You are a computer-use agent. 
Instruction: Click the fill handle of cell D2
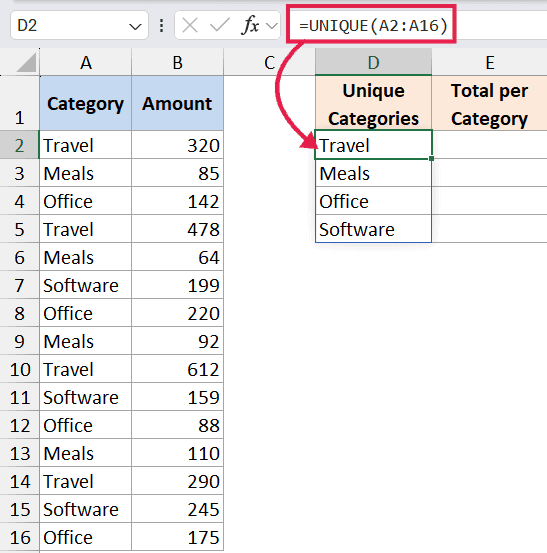click(x=431, y=159)
